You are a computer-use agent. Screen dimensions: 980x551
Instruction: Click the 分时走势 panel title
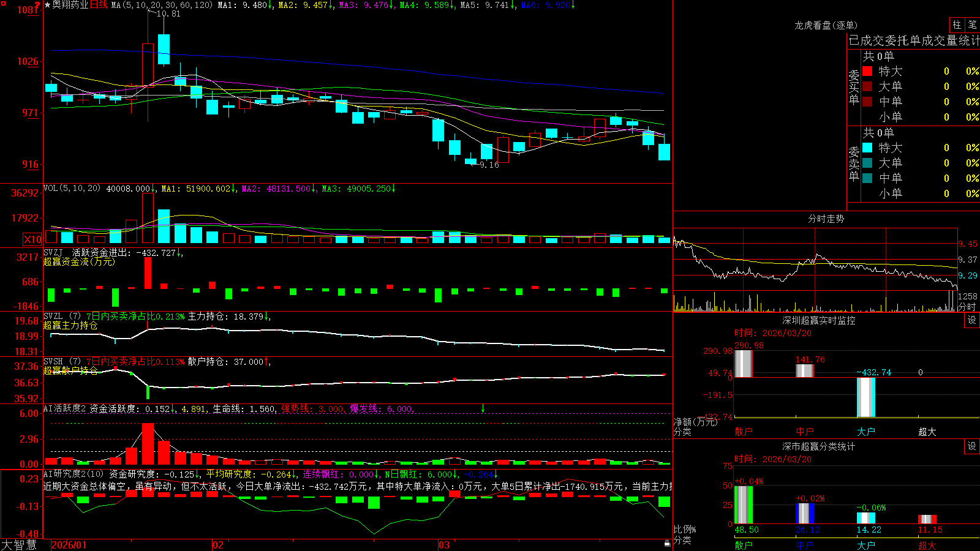click(826, 219)
